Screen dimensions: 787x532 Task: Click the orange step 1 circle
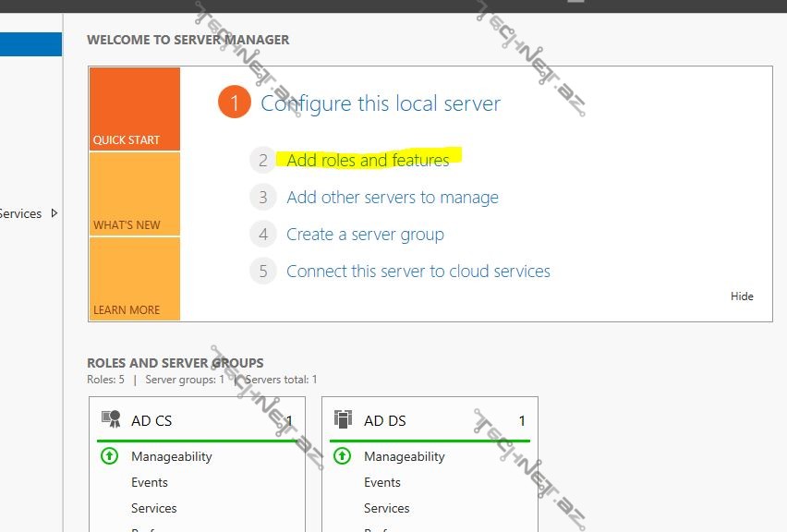pos(235,103)
